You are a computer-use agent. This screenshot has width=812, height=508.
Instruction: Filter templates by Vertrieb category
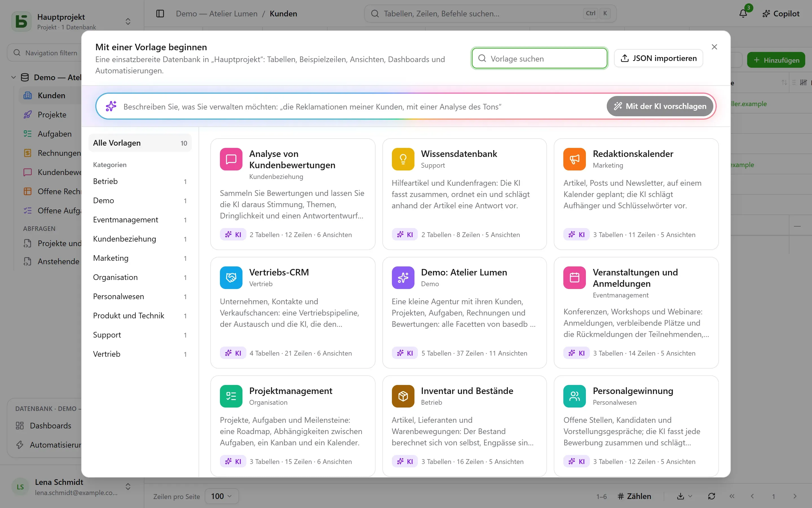pyautogui.click(x=140, y=354)
